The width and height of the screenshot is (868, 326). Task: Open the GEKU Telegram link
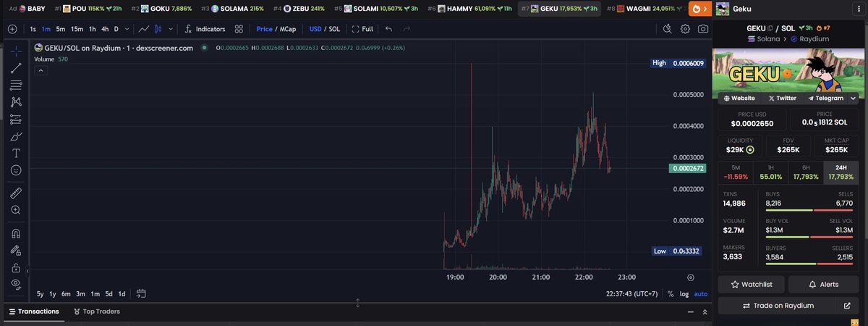(x=825, y=98)
